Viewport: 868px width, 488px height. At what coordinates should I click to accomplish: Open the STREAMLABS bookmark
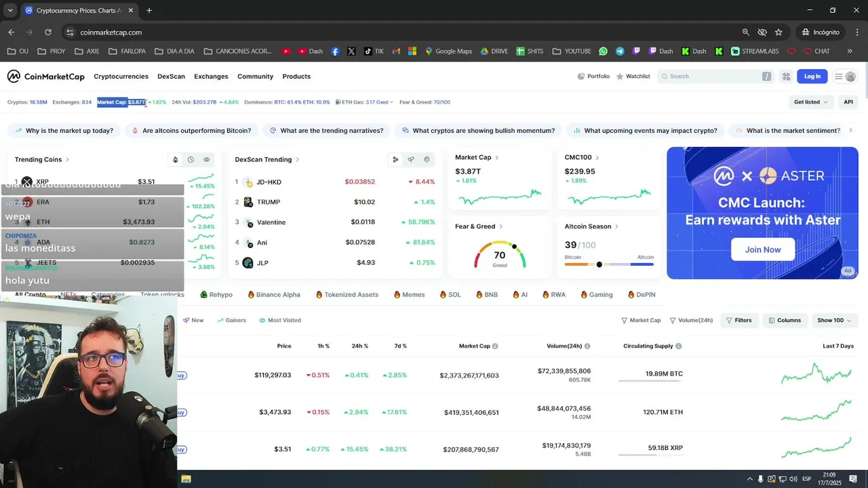(754, 51)
